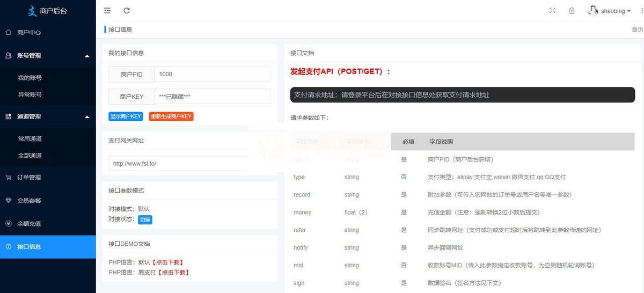Click the 重新生成商户KEY button

pyautogui.click(x=171, y=116)
